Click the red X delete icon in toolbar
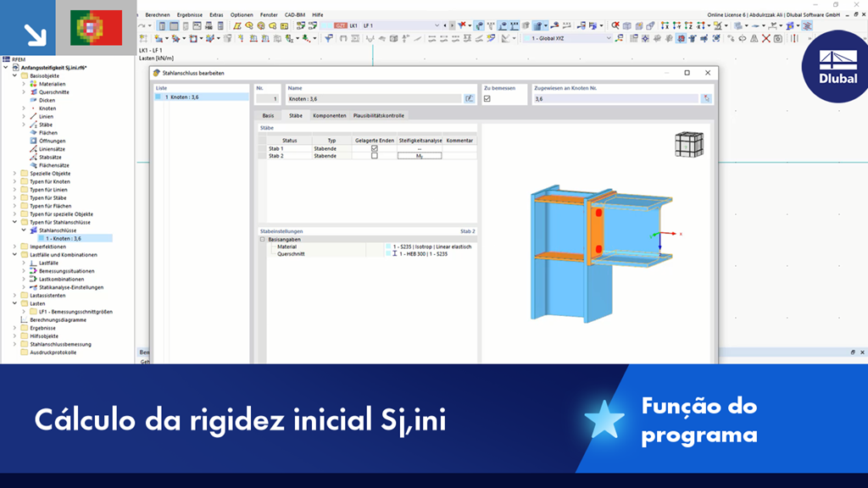This screenshot has height=488, width=868. pos(766,38)
